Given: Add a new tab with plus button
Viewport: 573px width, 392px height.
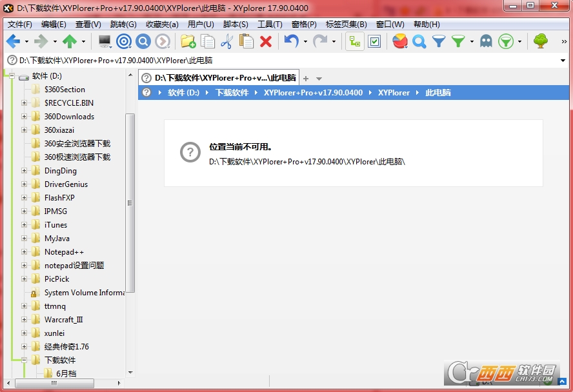Looking at the screenshot, I should [x=306, y=78].
